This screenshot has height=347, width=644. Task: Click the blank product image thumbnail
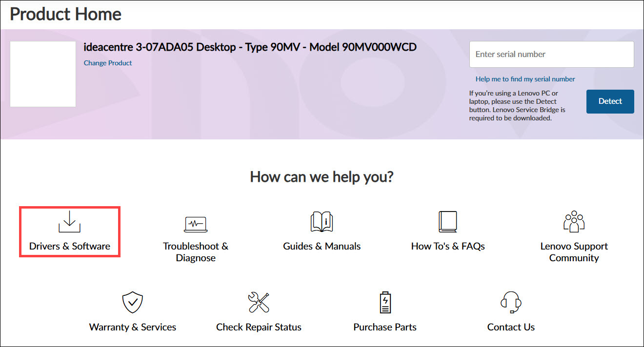coord(43,74)
